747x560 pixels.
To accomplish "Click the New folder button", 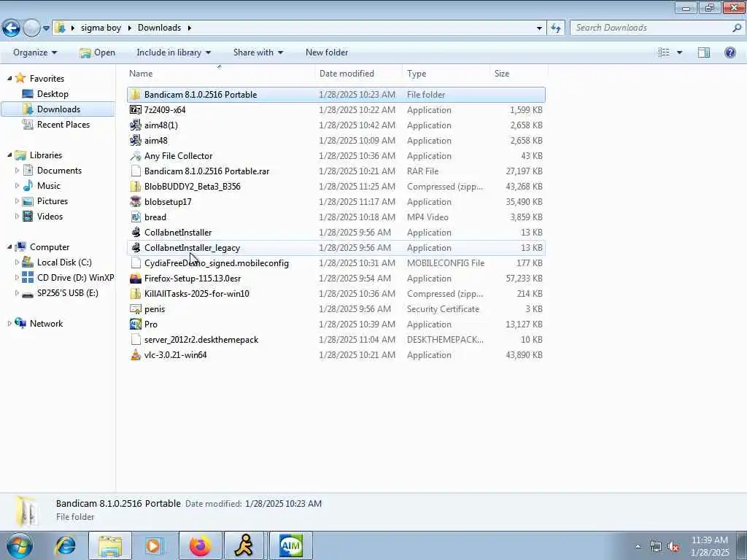I will pyautogui.click(x=326, y=52).
